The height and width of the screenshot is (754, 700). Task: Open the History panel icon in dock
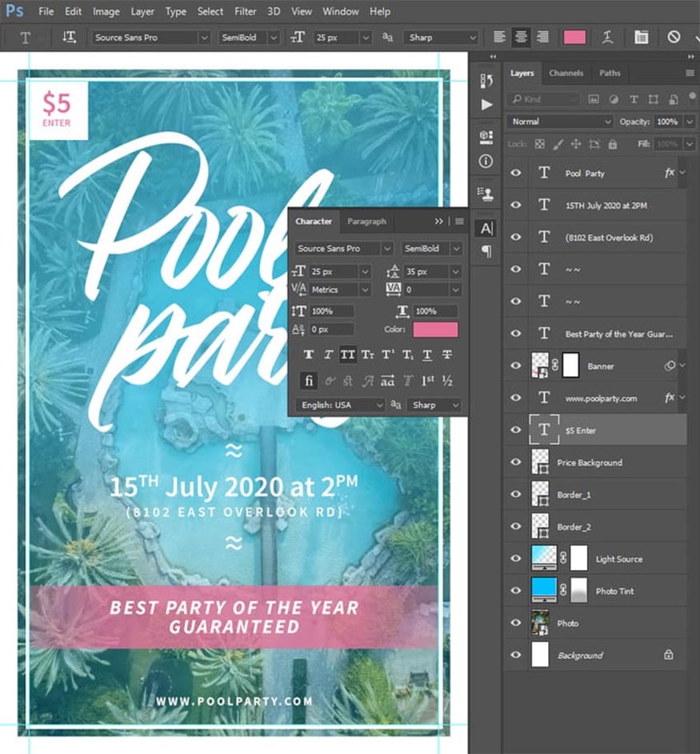tap(486, 81)
